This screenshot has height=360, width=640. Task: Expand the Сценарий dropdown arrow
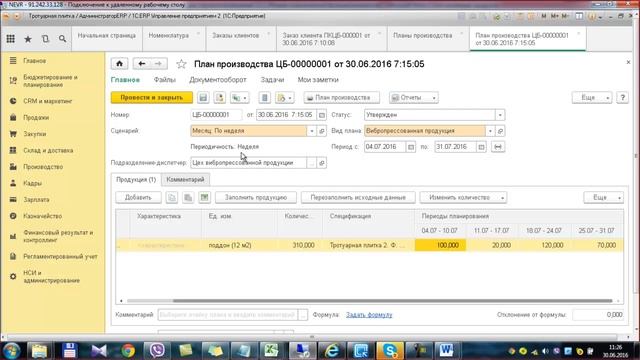(311, 131)
